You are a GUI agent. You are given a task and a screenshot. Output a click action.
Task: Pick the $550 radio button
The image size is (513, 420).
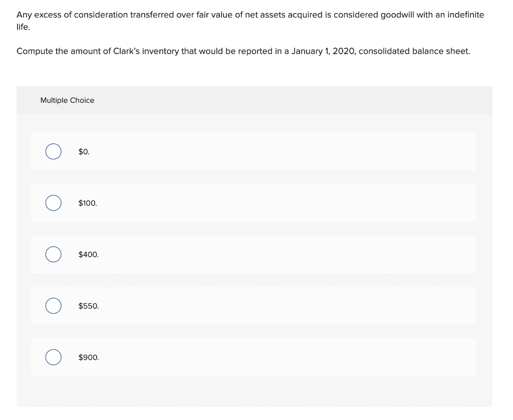click(x=53, y=306)
